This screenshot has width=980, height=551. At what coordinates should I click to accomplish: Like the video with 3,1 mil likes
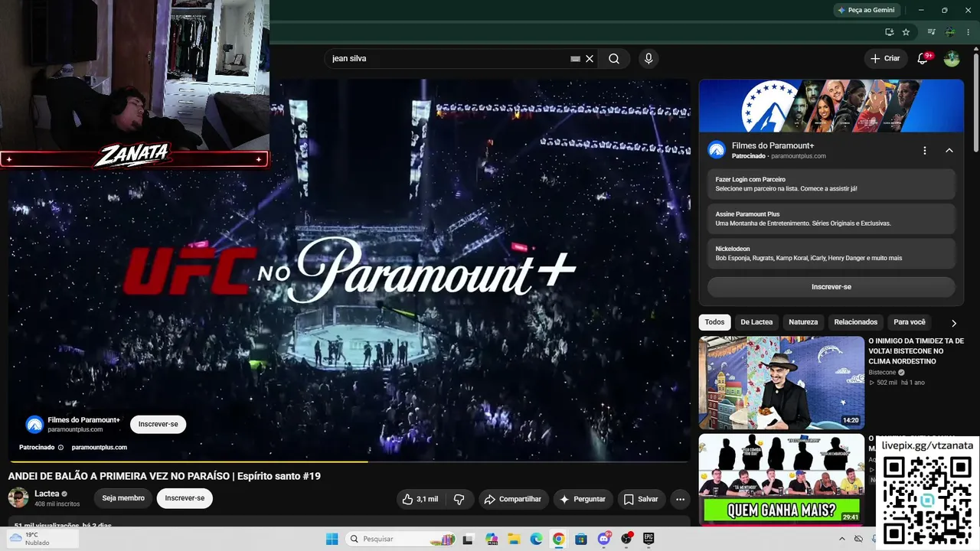click(421, 499)
